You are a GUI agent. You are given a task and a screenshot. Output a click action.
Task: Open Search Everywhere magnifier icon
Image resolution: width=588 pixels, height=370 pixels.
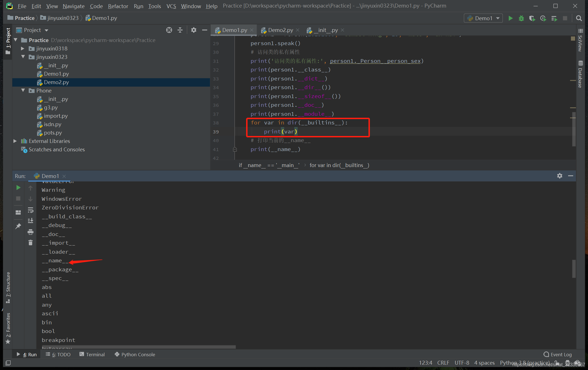tap(579, 18)
